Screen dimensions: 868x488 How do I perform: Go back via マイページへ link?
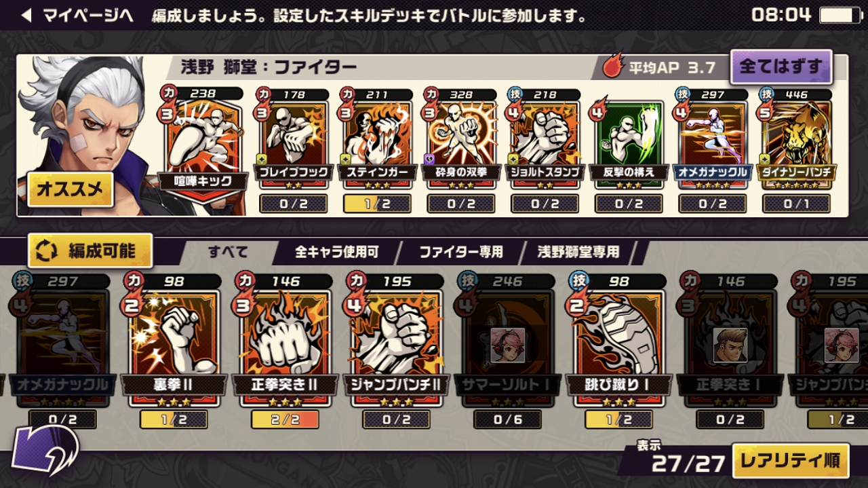tap(77, 16)
